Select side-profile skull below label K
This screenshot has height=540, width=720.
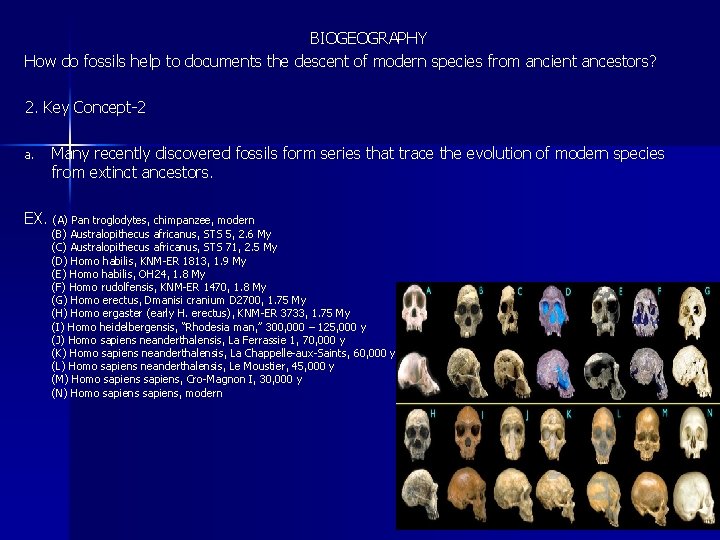point(556,495)
